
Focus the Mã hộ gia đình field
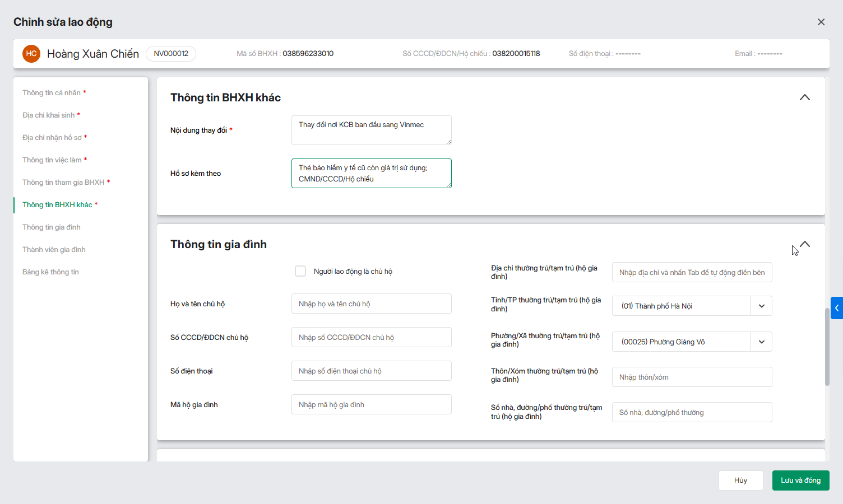[x=371, y=404]
